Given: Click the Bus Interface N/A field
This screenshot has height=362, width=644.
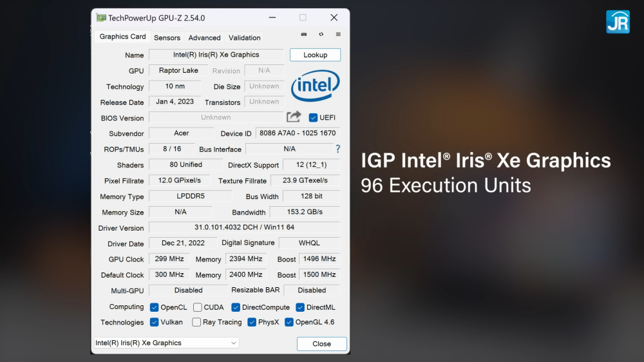Looking at the screenshot, I should tap(290, 149).
